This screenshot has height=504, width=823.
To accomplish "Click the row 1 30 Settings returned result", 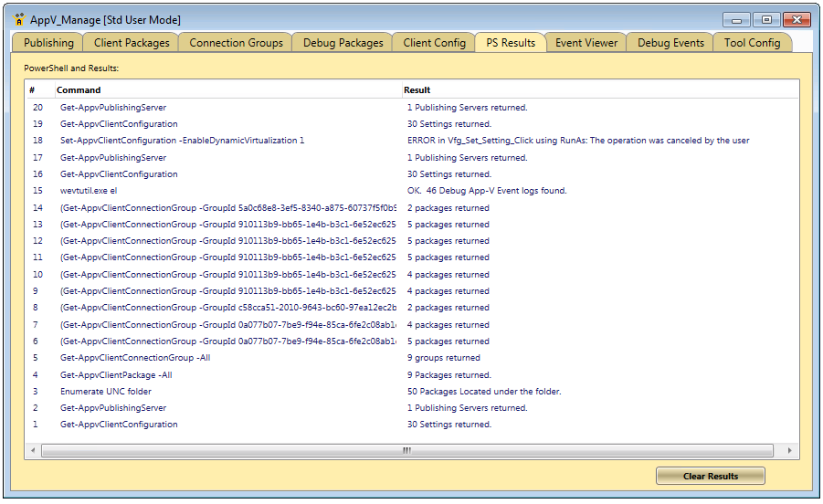I will click(449, 425).
